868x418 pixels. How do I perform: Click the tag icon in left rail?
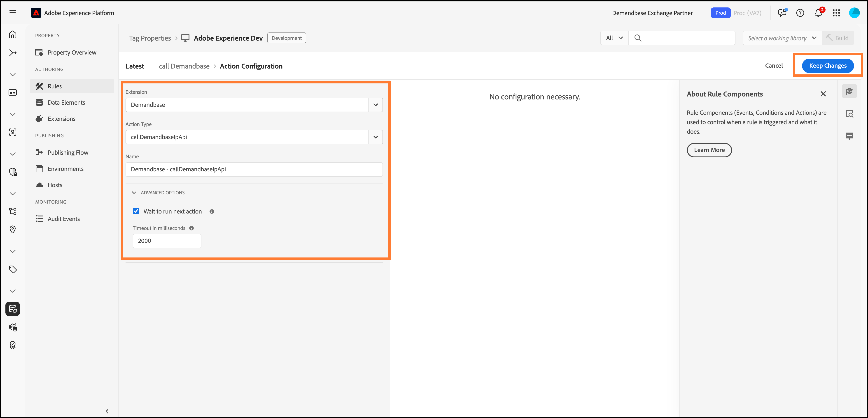click(x=12, y=269)
